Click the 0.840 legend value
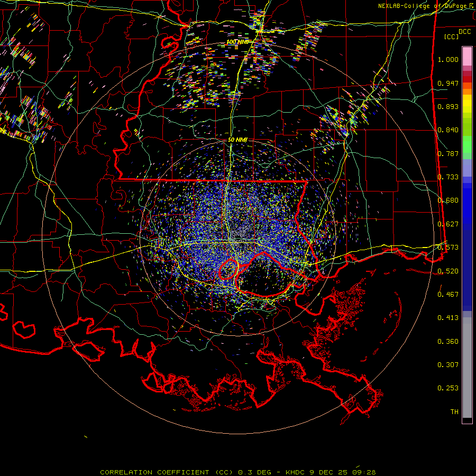 [448, 130]
